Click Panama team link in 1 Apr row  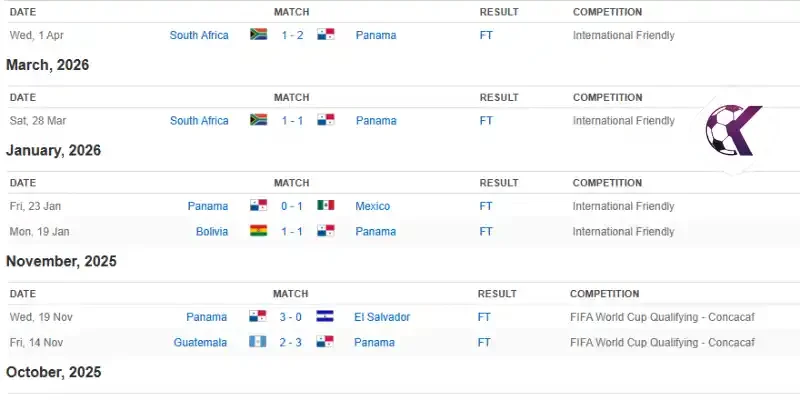[376, 35]
